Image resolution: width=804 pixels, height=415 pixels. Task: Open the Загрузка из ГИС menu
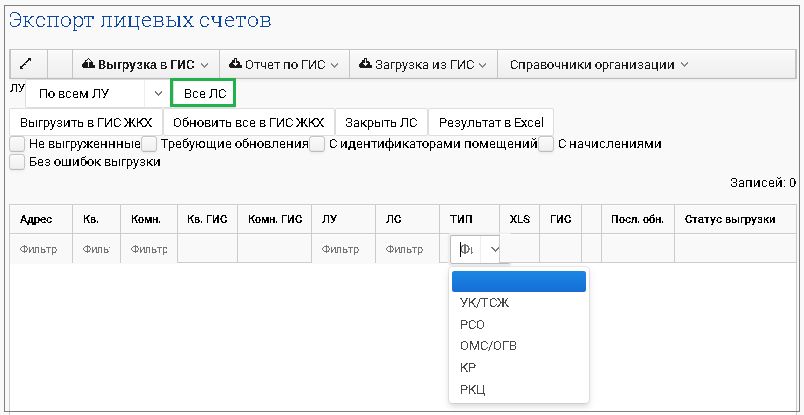tap(422, 65)
